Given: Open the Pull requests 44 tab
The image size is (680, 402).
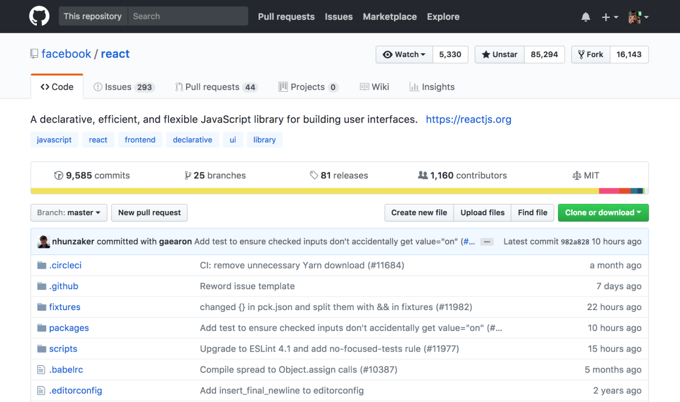Looking at the screenshot, I should (x=216, y=87).
